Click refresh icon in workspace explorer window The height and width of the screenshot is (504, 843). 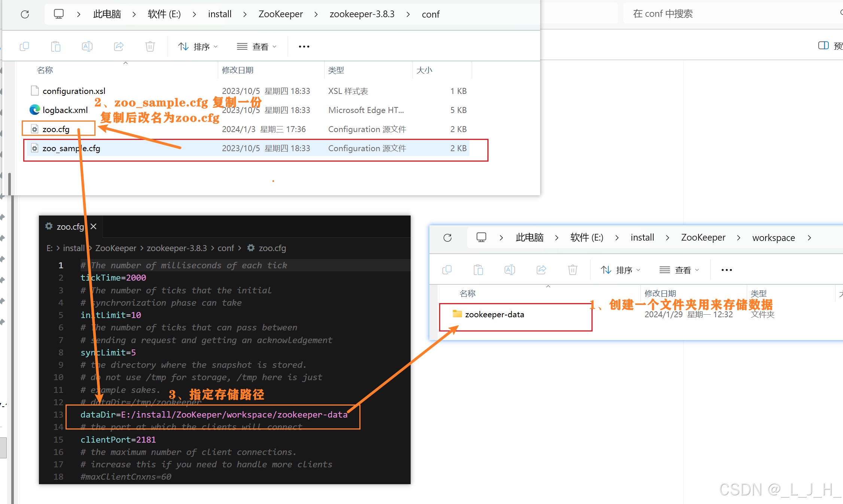pyautogui.click(x=447, y=238)
